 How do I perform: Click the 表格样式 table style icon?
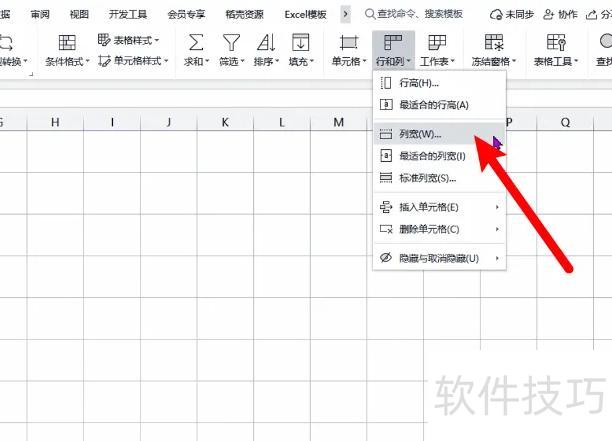(x=104, y=39)
